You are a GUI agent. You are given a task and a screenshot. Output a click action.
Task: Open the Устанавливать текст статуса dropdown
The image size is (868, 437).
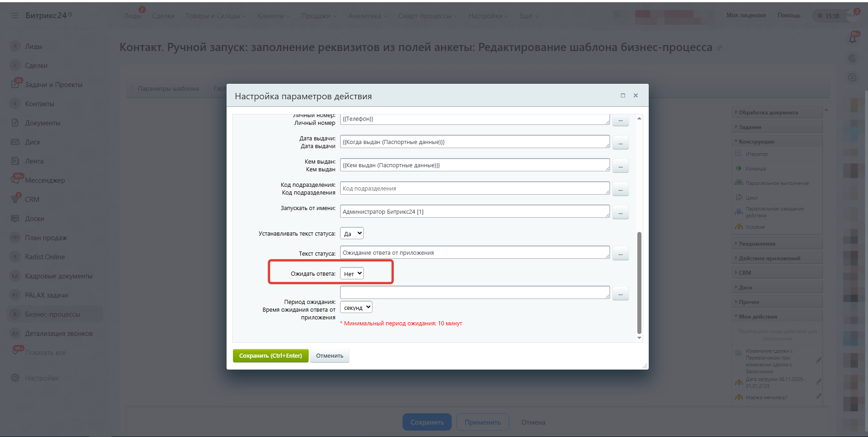[352, 233]
